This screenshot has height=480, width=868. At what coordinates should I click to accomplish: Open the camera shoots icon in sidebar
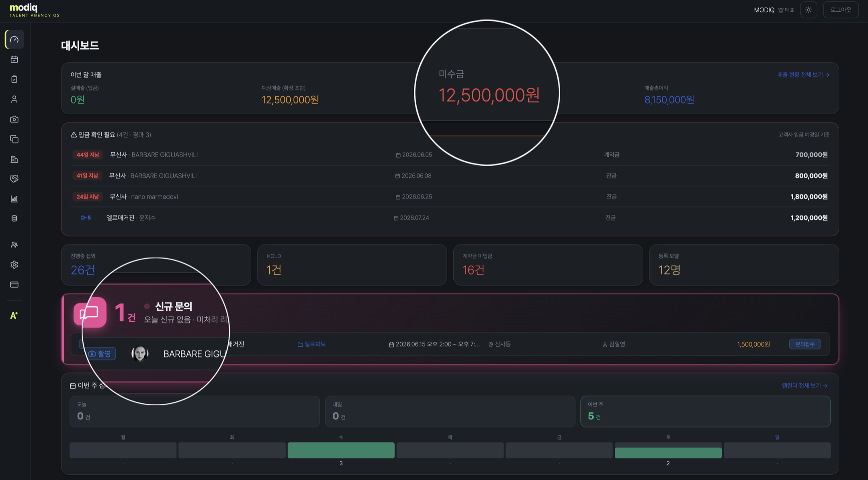[14, 119]
